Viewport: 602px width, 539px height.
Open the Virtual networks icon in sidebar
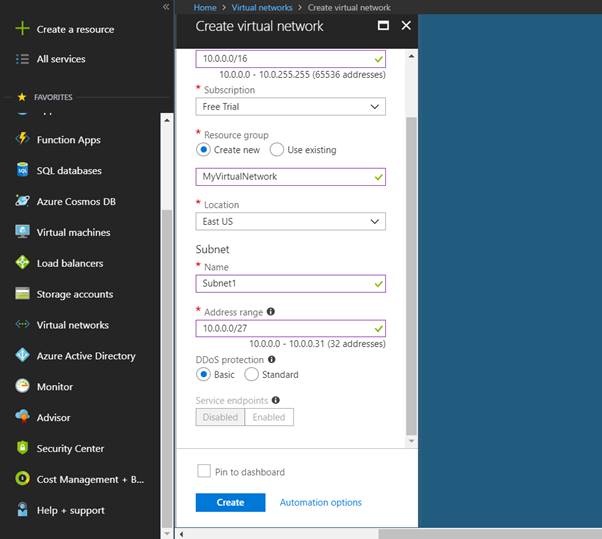(x=23, y=324)
